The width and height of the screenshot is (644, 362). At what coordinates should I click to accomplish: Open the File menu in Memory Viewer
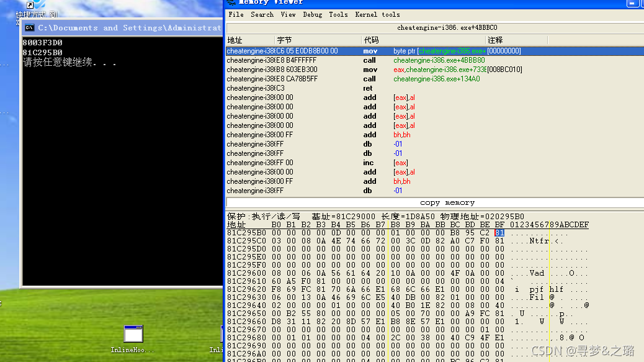coord(236,14)
